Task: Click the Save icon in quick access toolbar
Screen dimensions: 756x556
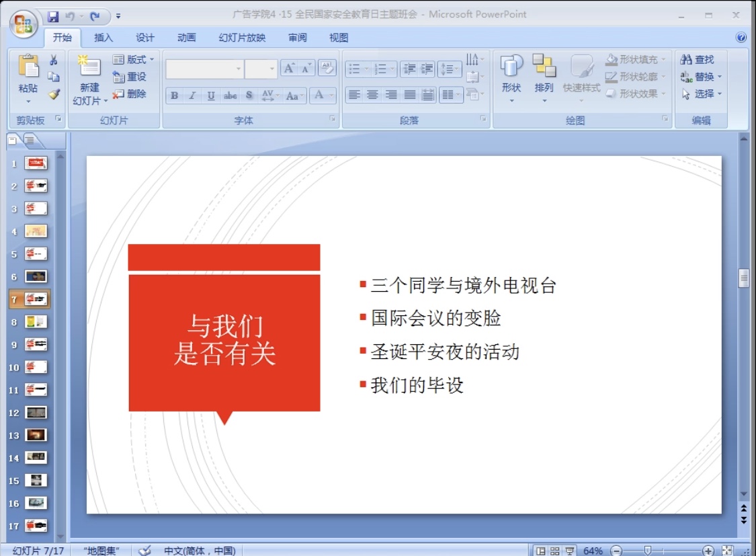Action: [x=52, y=15]
